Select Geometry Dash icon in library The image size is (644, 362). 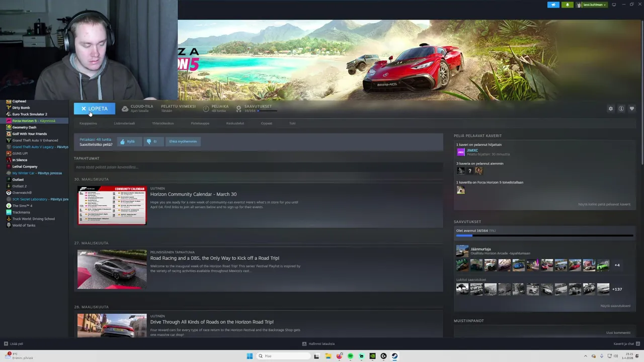point(9,127)
